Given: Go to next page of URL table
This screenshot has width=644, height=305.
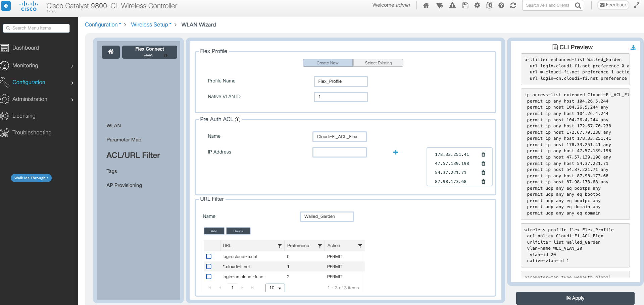Looking at the screenshot, I should pos(242,288).
